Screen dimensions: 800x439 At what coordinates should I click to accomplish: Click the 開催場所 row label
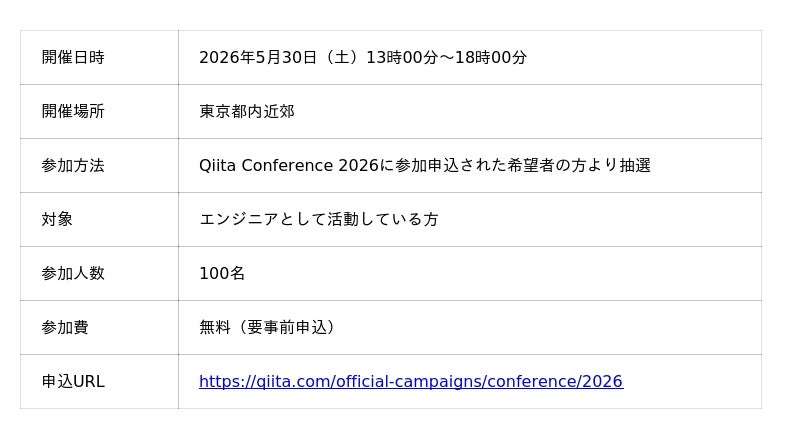[73, 111]
